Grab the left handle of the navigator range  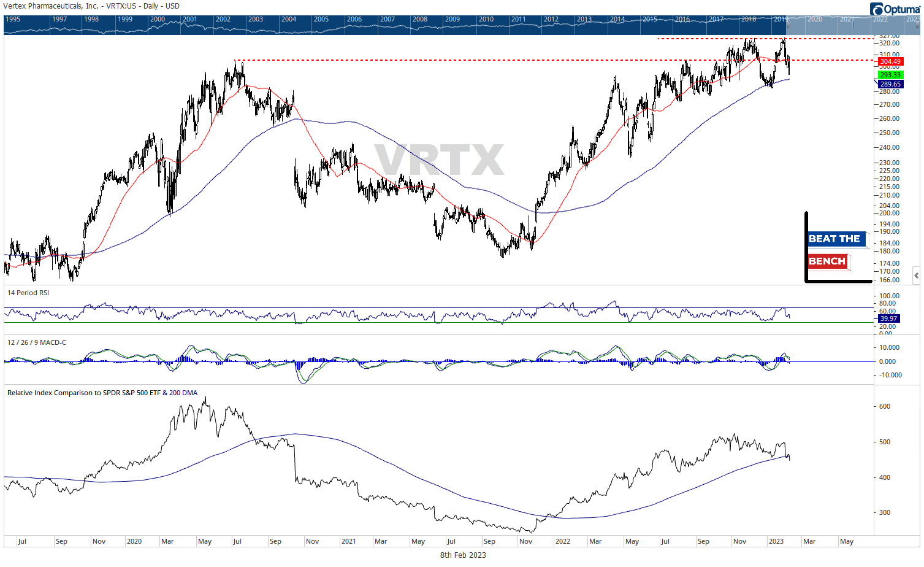click(x=788, y=25)
